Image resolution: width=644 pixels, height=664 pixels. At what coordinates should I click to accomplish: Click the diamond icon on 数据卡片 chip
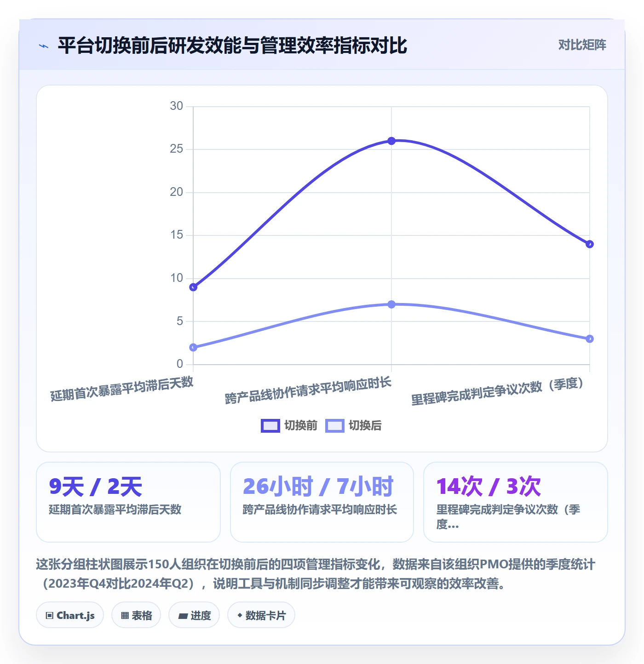coord(240,615)
